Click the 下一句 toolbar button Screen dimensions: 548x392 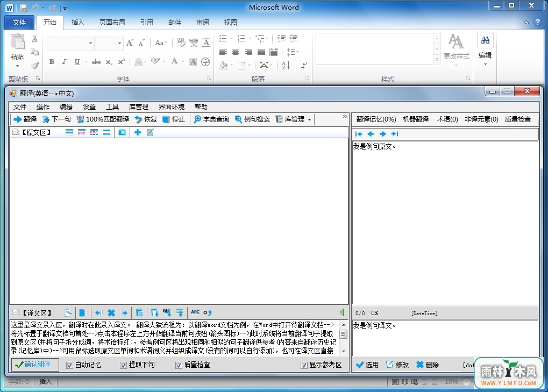pyautogui.click(x=56, y=119)
